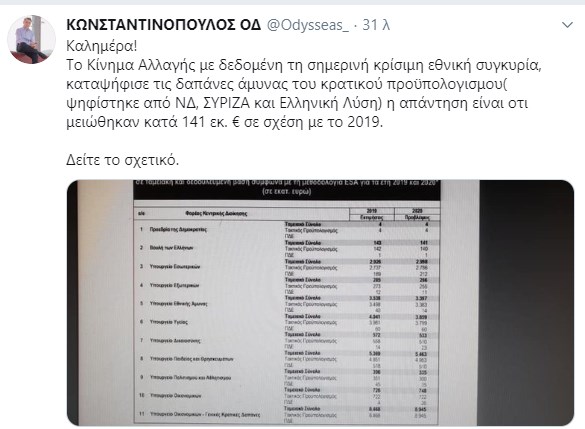Open the photo at its "(σε εκατ. ευρώ)" header
The width and height of the screenshot is (585, 429).
point(287,192)
